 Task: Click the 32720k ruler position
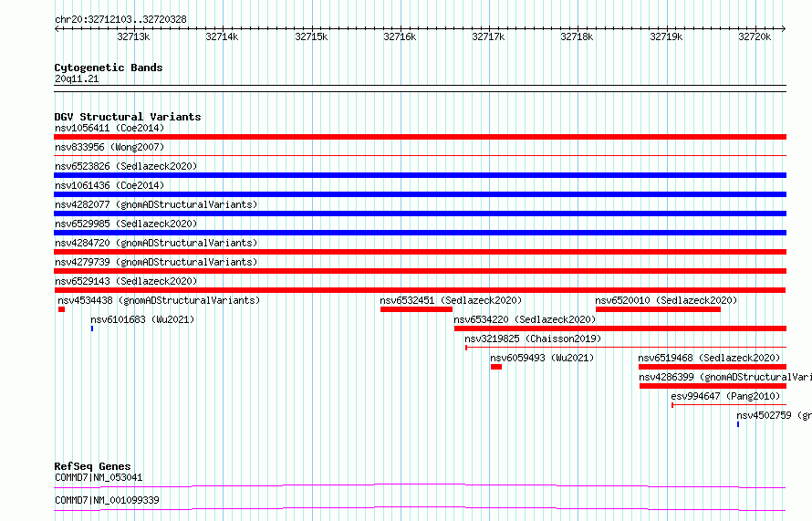pyautogui.click(x=755, y=36)
